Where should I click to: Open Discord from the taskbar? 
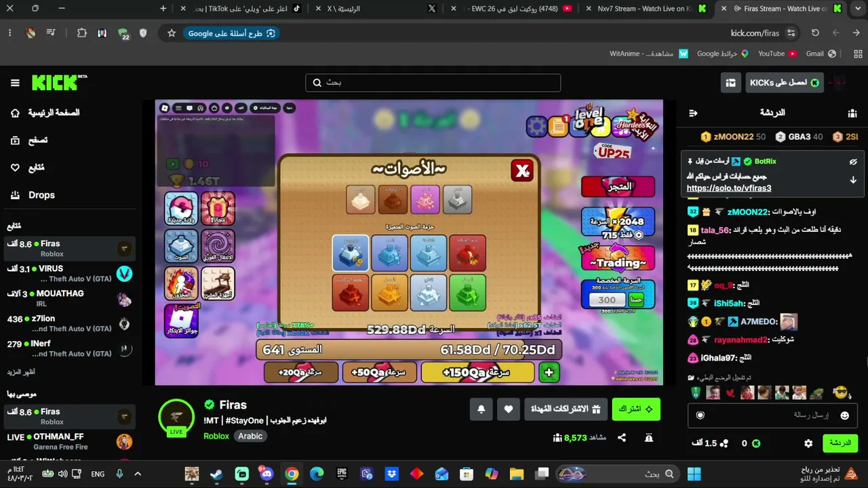pyautogui.click(x=266, y=474)
